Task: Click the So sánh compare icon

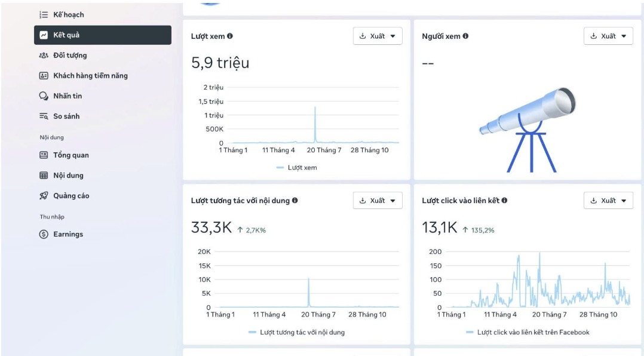Action: tap(44, 116)
